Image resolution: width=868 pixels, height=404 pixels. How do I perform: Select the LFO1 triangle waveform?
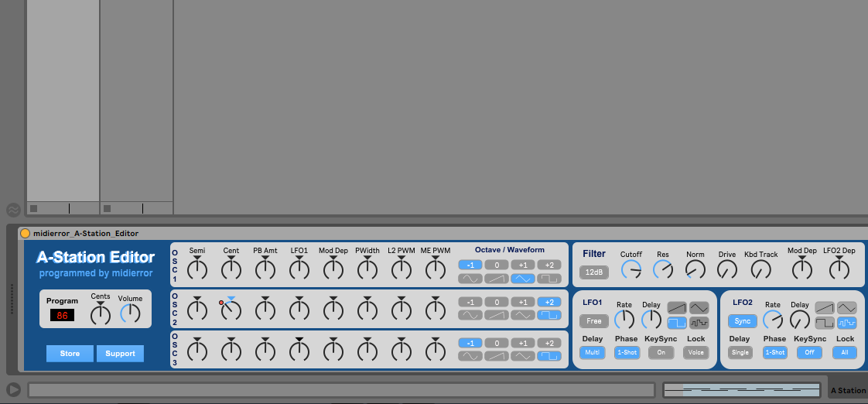pos(699,307)
